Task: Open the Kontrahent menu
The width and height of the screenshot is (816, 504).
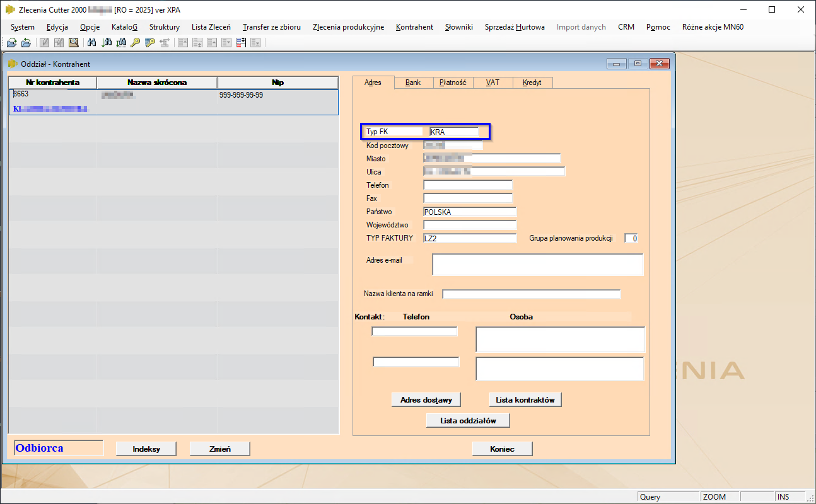Action: pos(415,27)
